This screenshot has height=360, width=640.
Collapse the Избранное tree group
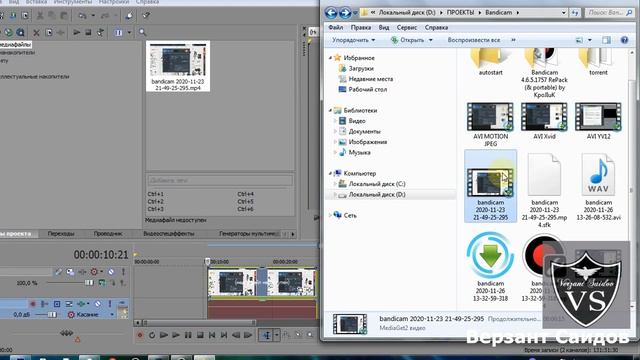(x=330, y=58)
